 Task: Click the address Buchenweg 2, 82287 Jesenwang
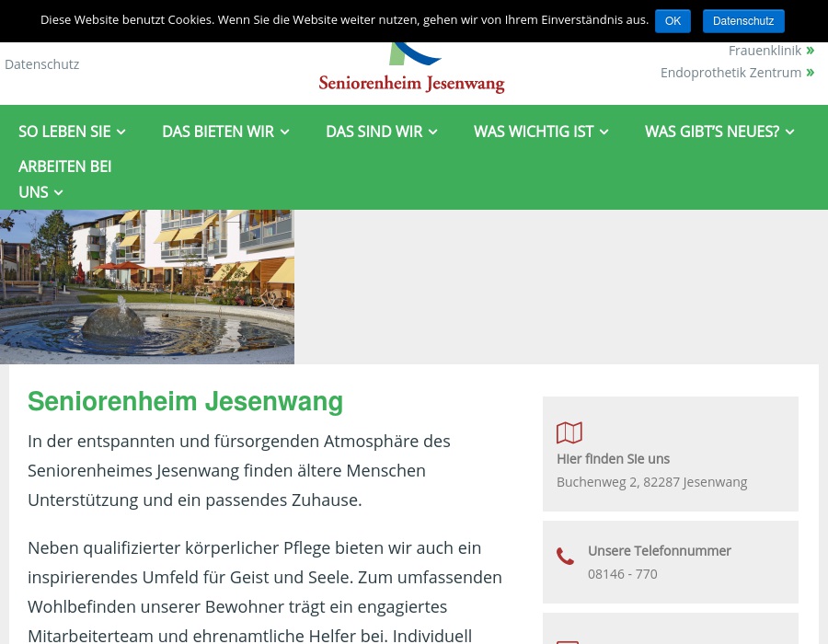click(x=651, y=481)
